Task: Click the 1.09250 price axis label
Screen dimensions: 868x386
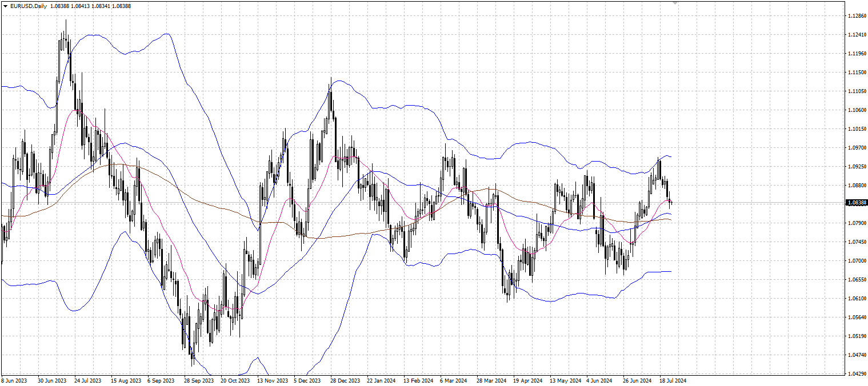Action: point(857,167)
